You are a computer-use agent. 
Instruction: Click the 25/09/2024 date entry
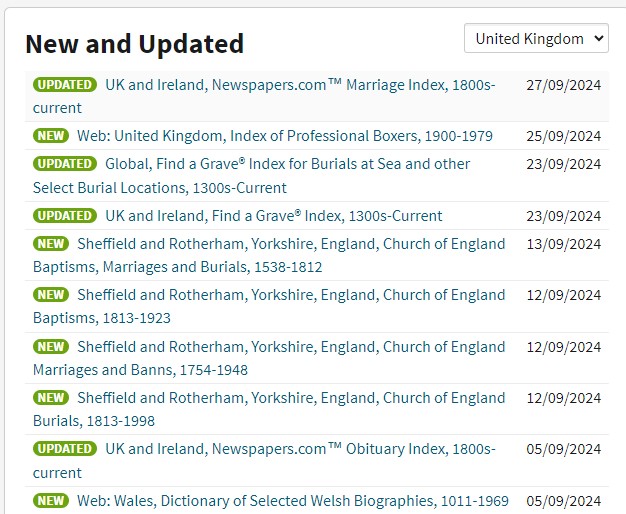click(x=563, y=135)
